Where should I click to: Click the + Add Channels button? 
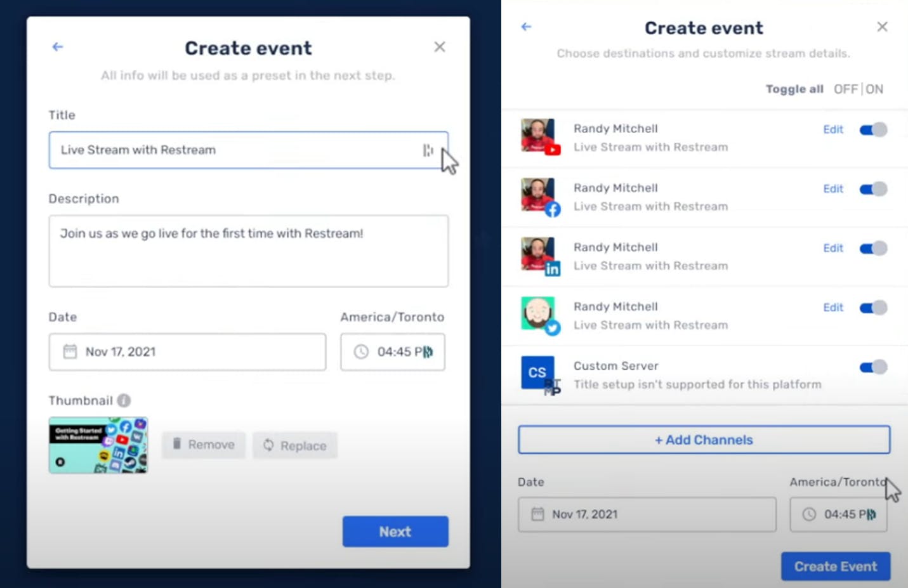coord(704,440)
